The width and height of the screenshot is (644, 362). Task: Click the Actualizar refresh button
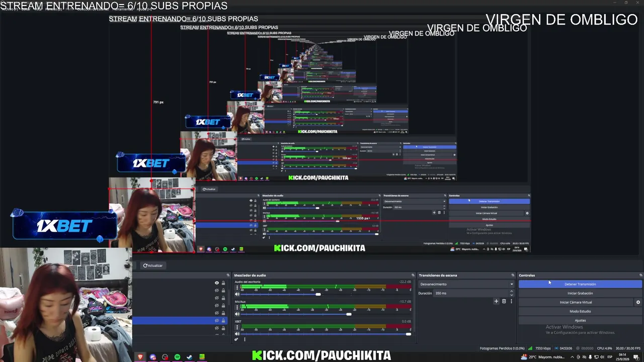point(153,265)
